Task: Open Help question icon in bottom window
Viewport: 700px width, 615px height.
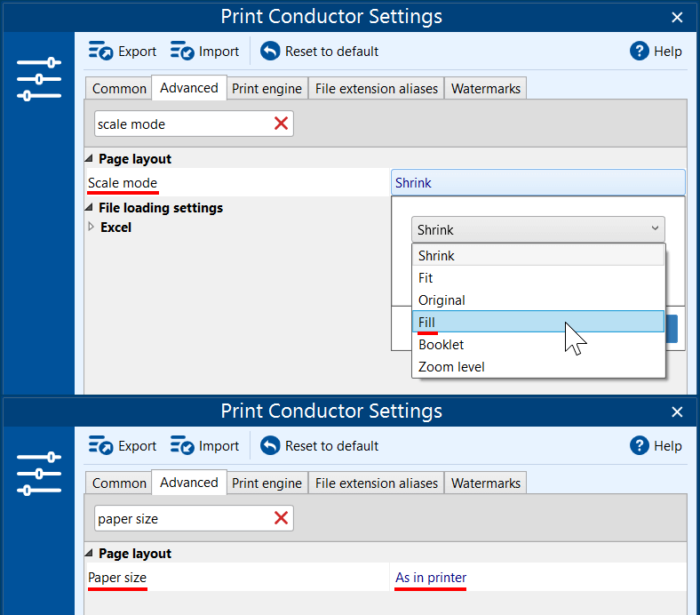Action: (640, 446)
